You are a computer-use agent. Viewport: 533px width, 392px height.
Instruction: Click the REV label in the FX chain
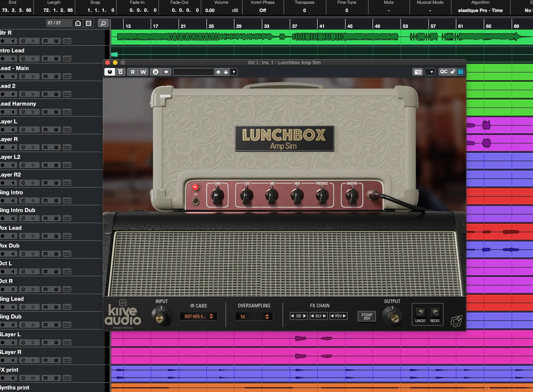[x=338, y=316]
